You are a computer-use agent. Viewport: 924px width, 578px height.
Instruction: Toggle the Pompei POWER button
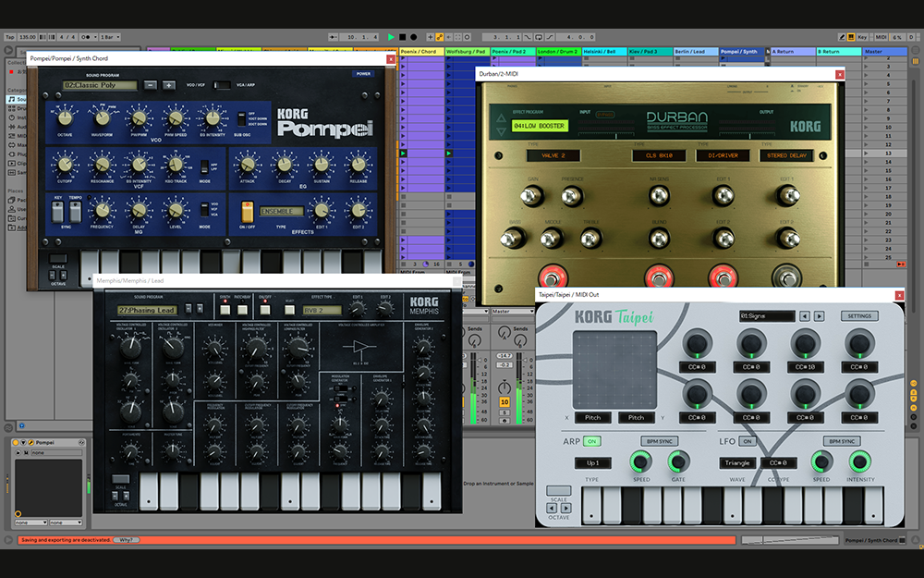coord(363,74)
